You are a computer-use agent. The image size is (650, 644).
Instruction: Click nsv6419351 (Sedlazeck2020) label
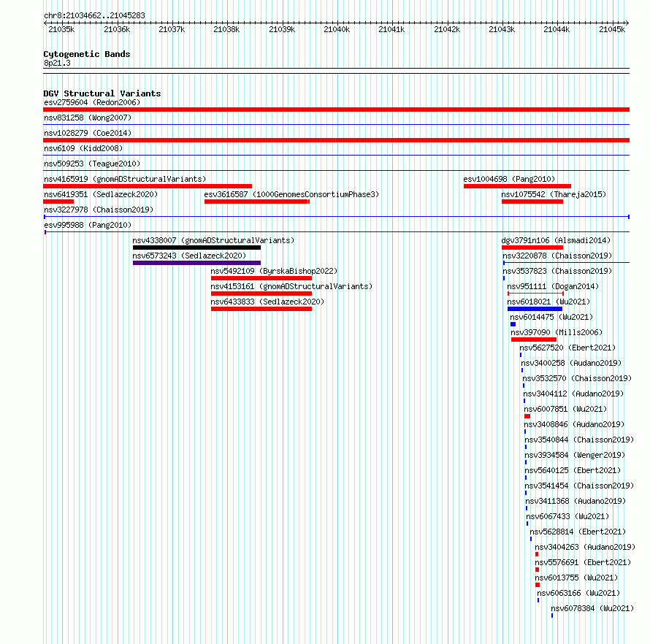point(101,194)
